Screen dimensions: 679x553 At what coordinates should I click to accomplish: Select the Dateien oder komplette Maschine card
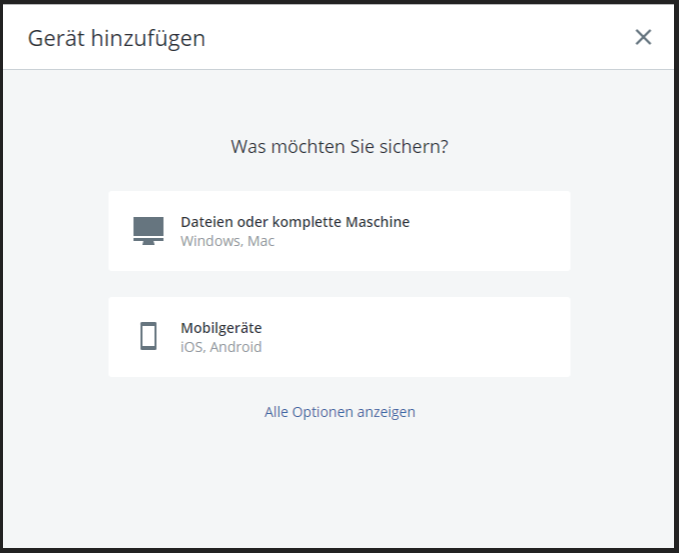[x=339, y=231]
